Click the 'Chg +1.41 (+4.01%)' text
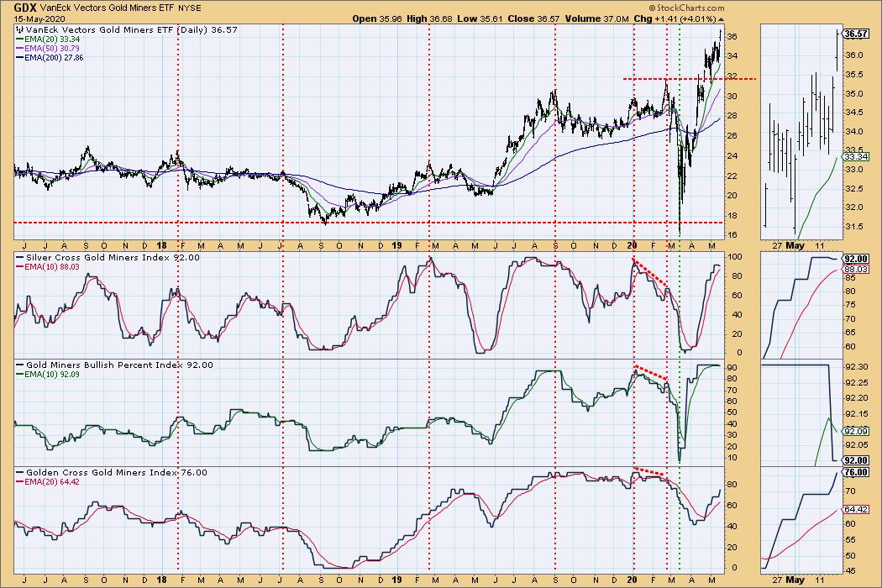The image size is (882, 588). (x=675, y=18)
